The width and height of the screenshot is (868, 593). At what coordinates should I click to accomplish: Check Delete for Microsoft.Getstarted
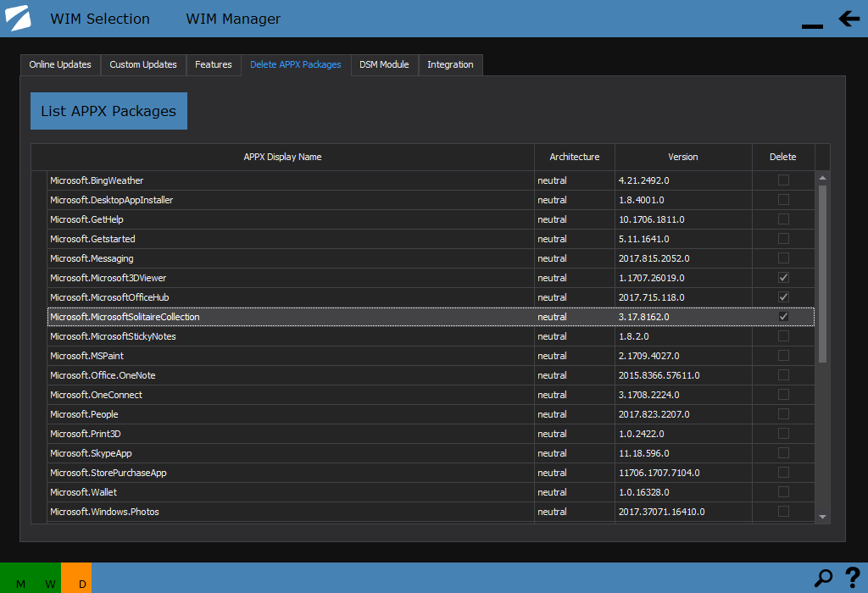point(783,238)
